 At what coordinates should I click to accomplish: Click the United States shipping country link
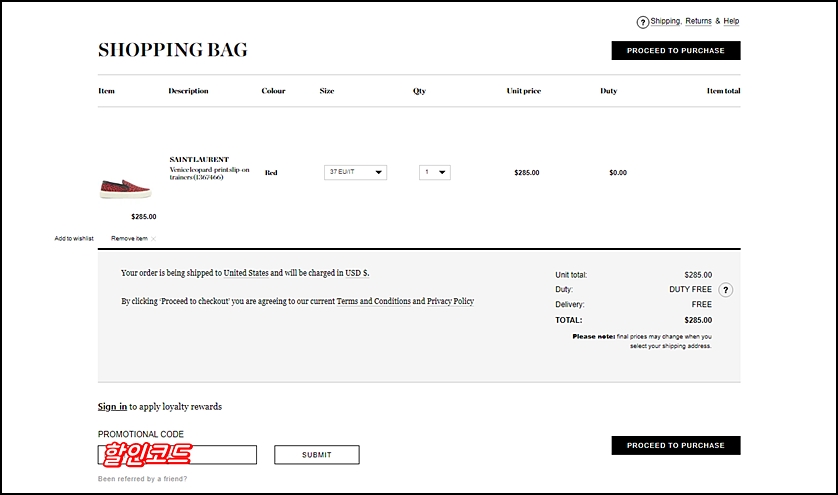[246, 273]
